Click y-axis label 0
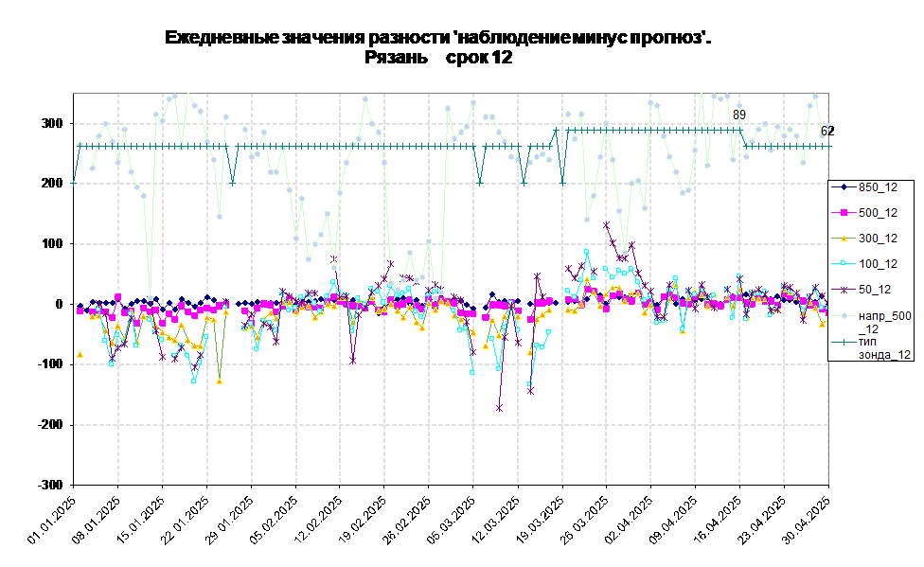This screenshot has height=567, width=924. pyautogui.click(x=59, y=304)
